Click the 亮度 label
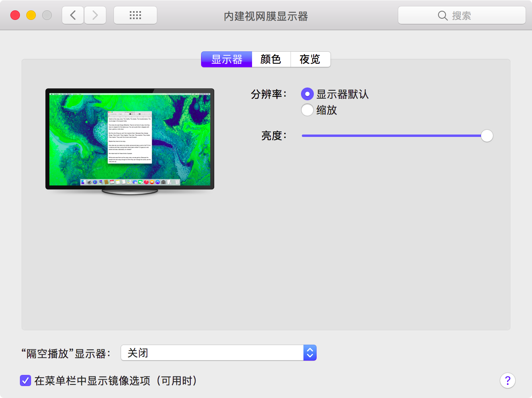532x398 pixels. (x=274, y=136)
